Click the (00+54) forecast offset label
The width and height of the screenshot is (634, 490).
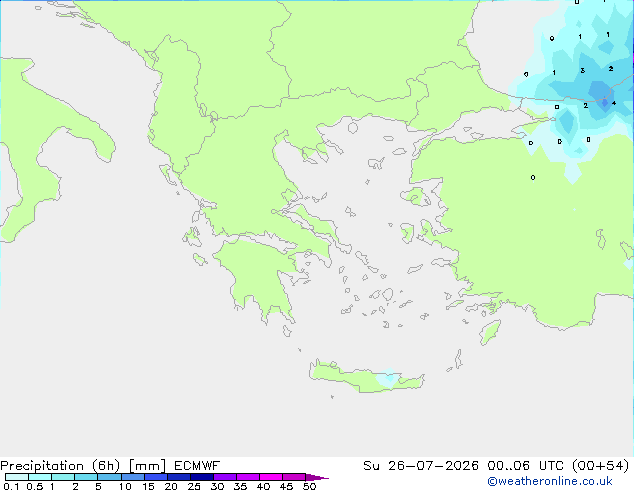(600, 466)
